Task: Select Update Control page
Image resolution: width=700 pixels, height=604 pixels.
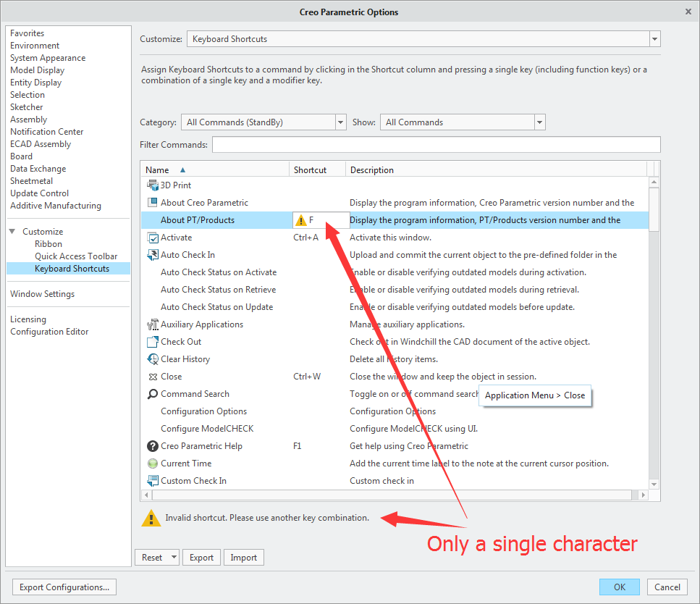Action: coord(39,193)
